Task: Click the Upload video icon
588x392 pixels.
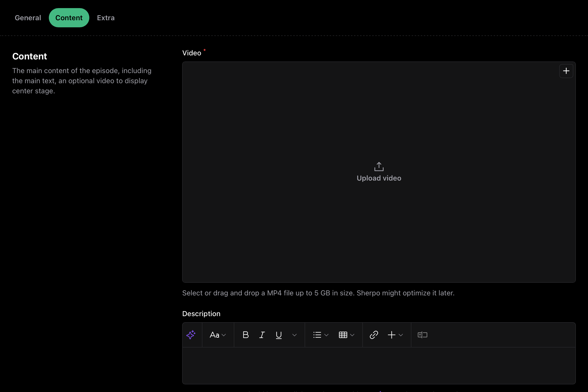Action: pyautogui.click(x=379, y=166)
